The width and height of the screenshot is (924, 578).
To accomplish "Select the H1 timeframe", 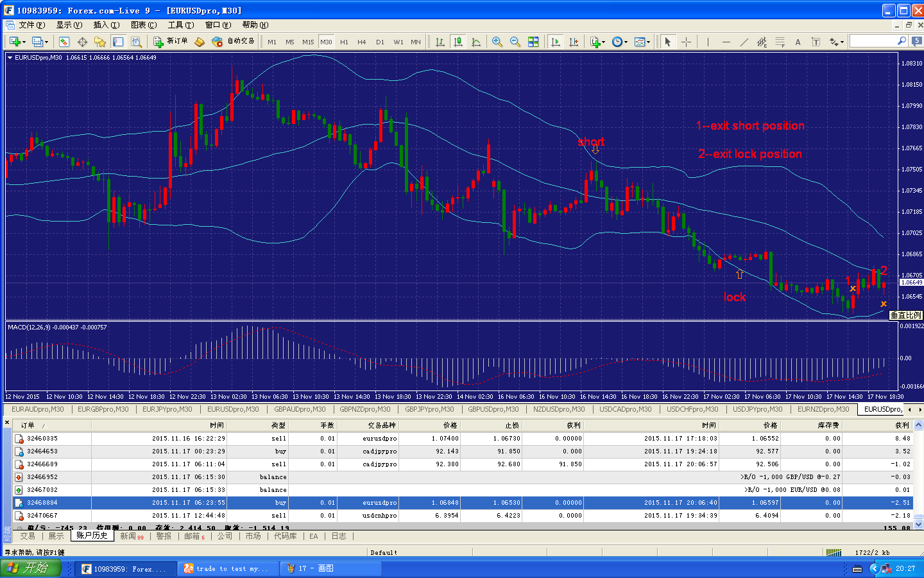I will click(344, 42).
